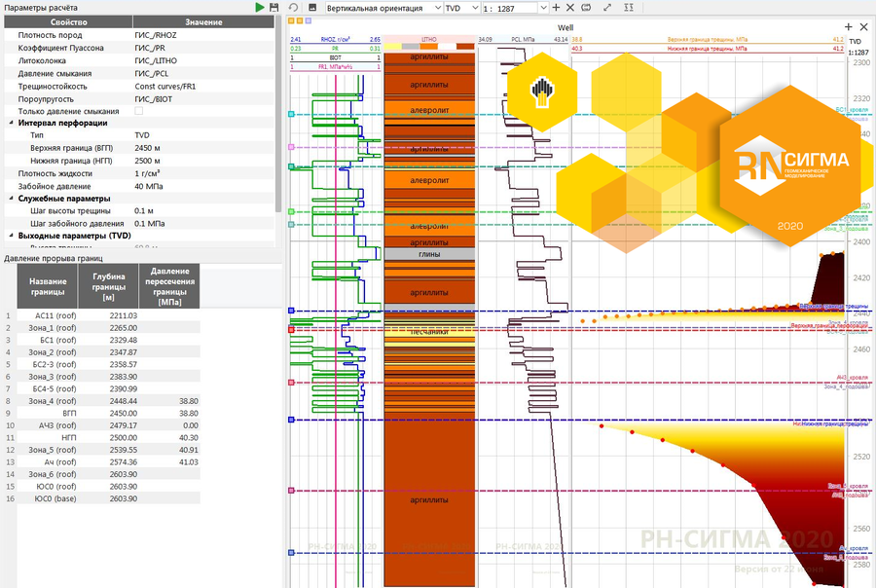The image size is (876, 588).
Task: Close the Well panel with X icon
Action: pos(864,27)
